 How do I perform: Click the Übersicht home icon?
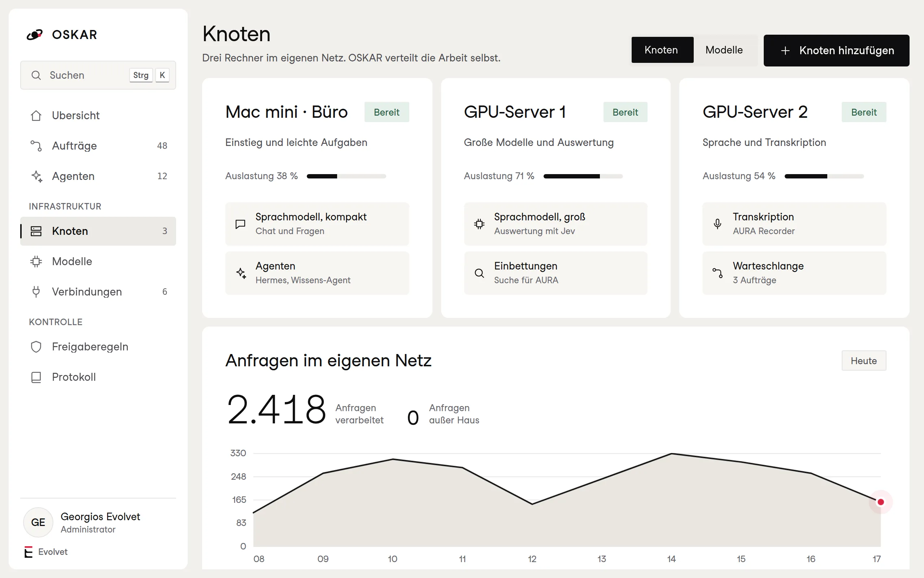pos(36,116)
